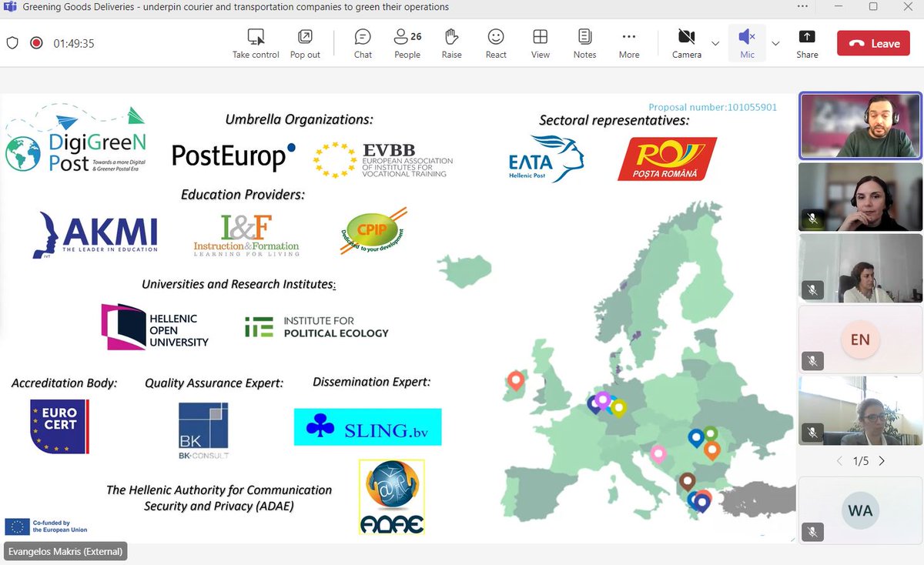924x565 pixels.
Task: Open window title bar more options
Action: (802, 7)
